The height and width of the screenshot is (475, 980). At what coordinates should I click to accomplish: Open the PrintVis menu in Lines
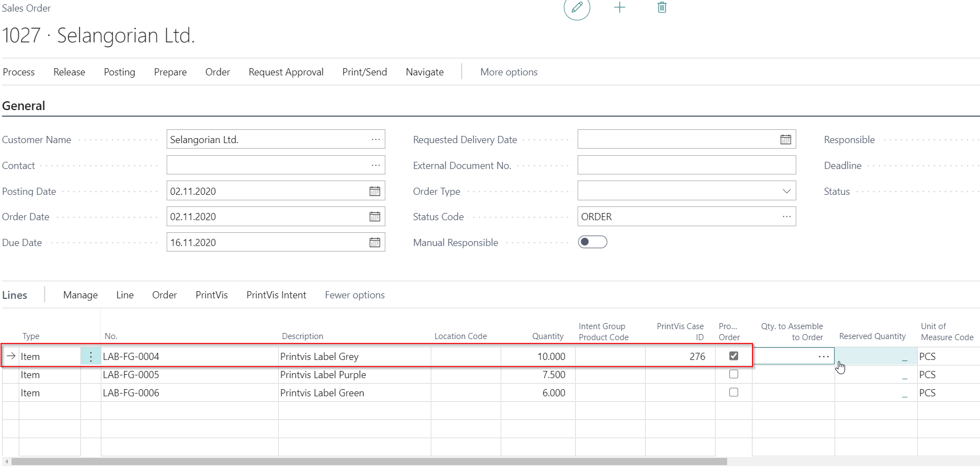click(212, 295)
